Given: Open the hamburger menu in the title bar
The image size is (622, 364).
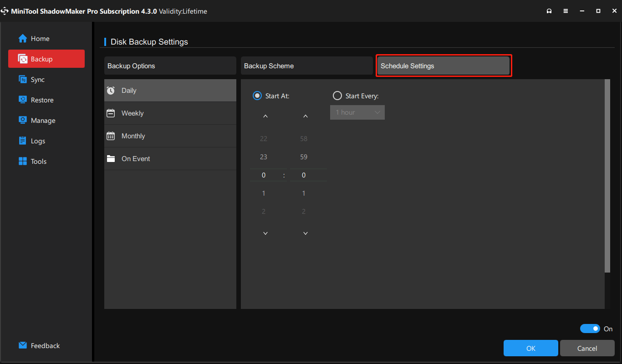Looking at the screenshot, I should [x=566, y=11].
